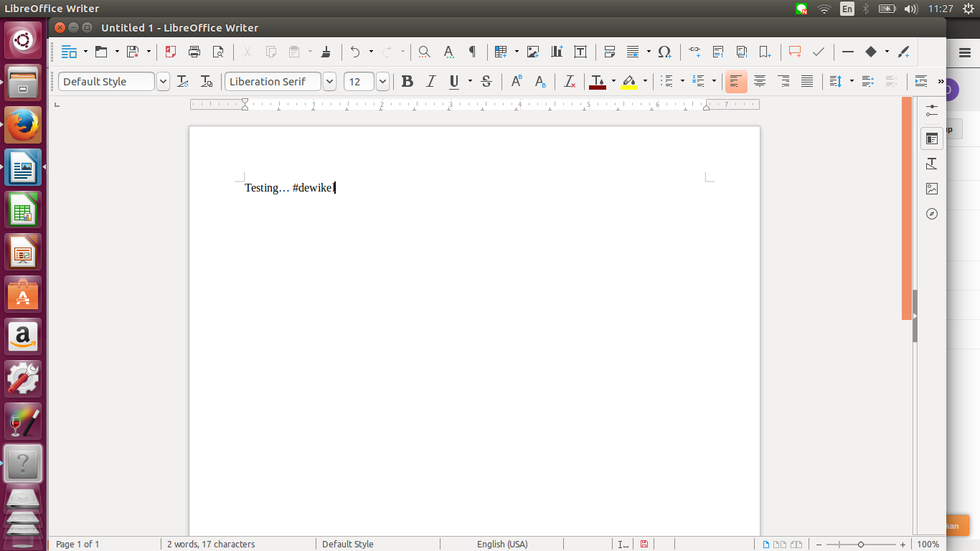980x551 pixels.
Task: Click the Liberation Serif font name field
Action: point(273,82)
